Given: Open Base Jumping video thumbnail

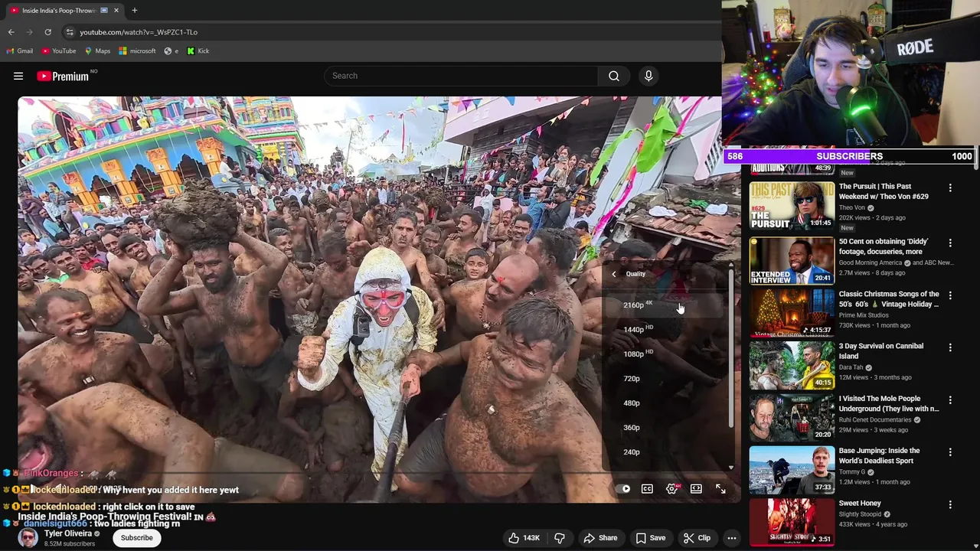Looking at the screenshot, I should pos(792,471).
